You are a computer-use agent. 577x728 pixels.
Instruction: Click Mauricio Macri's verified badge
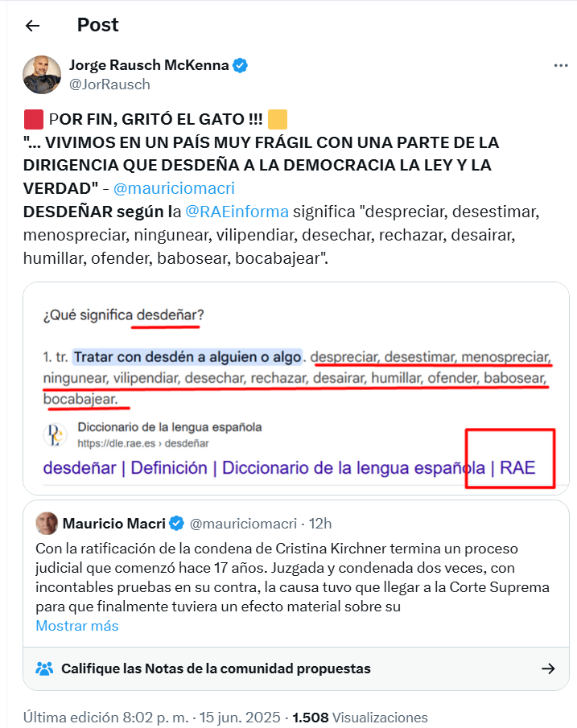(176, 523)
